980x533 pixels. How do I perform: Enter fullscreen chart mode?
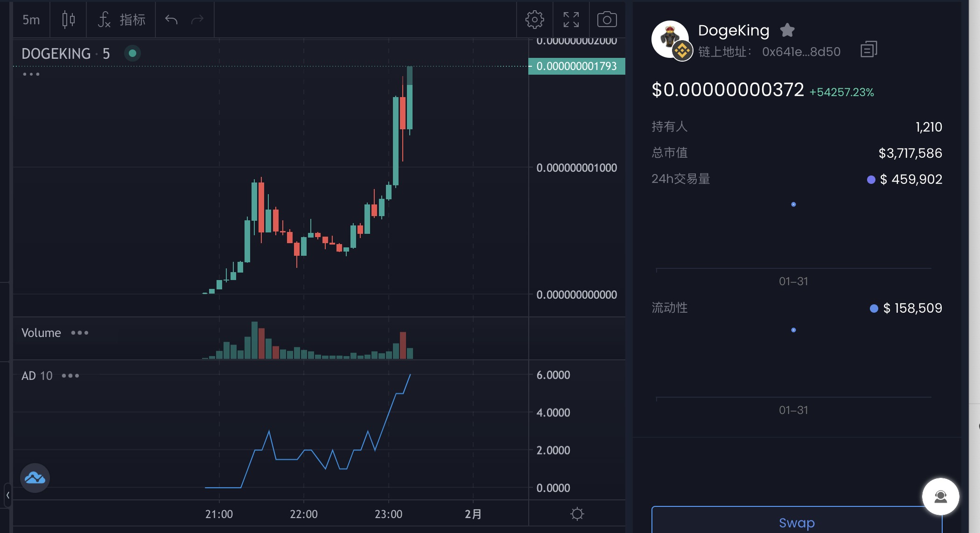571,20
